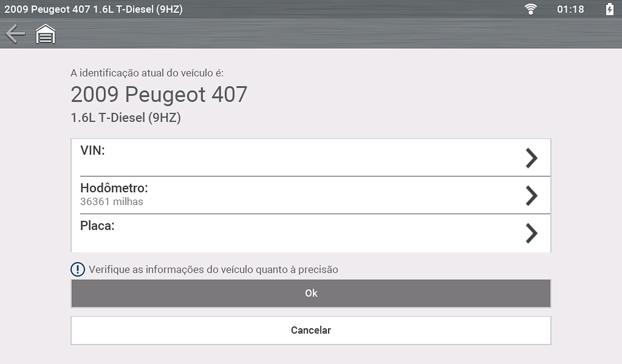Click the 01:18 clock in status bar
Image resolution: width=622 pixels, height=364 pixels.
click(x=570, y=9)
